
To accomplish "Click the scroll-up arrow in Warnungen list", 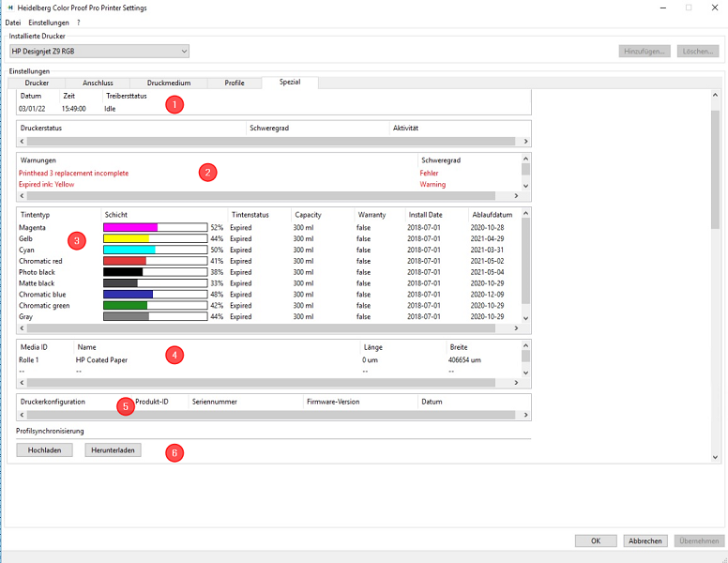I will 525,159.
